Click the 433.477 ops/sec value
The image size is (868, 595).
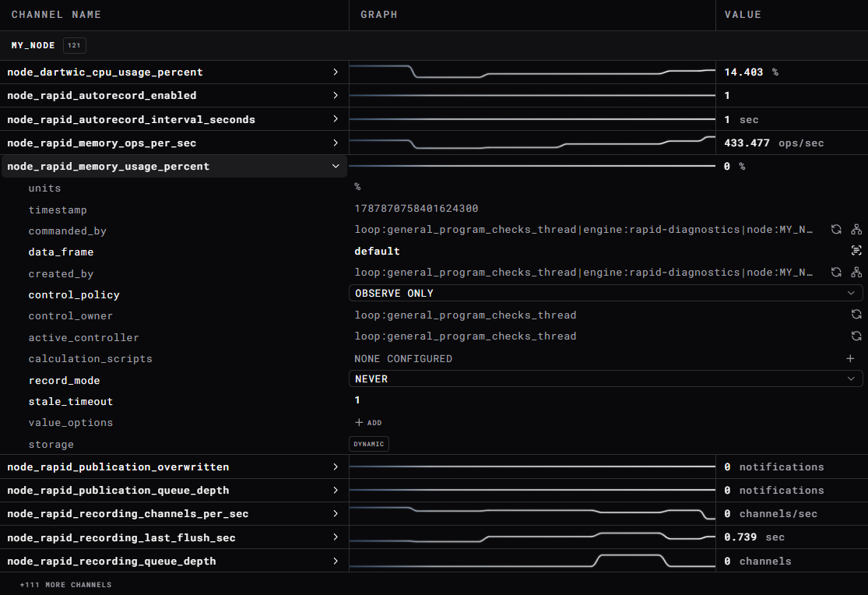pos(774,143)
